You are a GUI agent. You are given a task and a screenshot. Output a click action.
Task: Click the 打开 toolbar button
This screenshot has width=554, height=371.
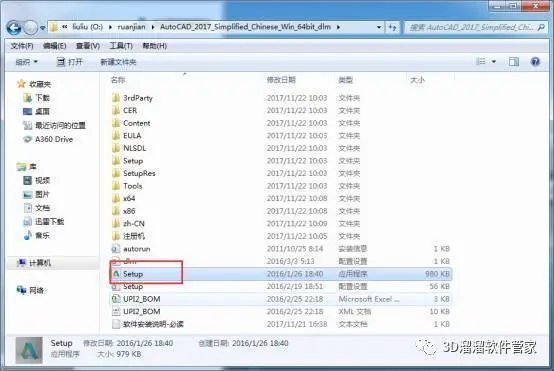(70, 62)
